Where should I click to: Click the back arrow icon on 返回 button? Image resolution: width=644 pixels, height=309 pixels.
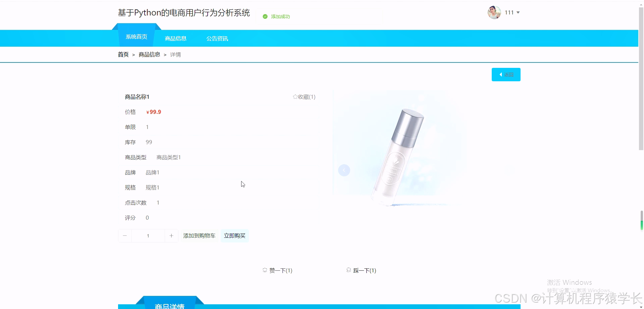[501, 74]
